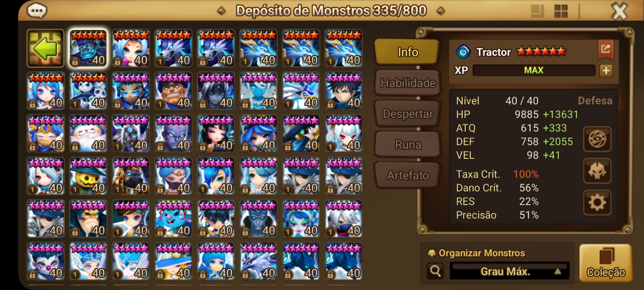
Task: Open the chat bubble icon
Action: coord(37,10)
